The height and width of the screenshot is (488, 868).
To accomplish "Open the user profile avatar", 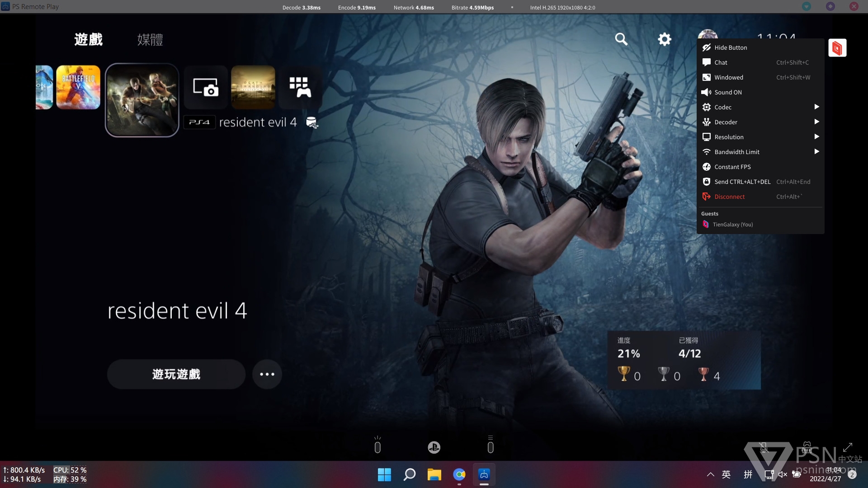I will (x=708, y=34).
